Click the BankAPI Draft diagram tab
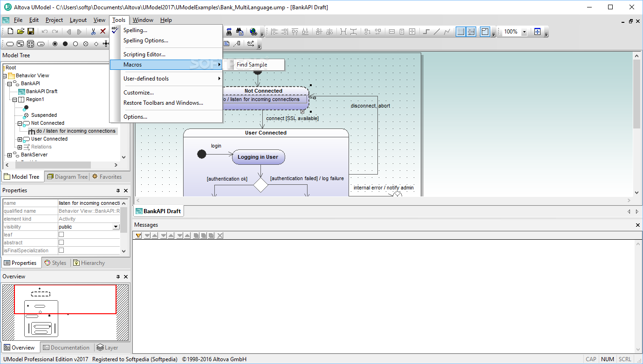The height and width of the screenshot is (364, 643). tap(158, 211)
